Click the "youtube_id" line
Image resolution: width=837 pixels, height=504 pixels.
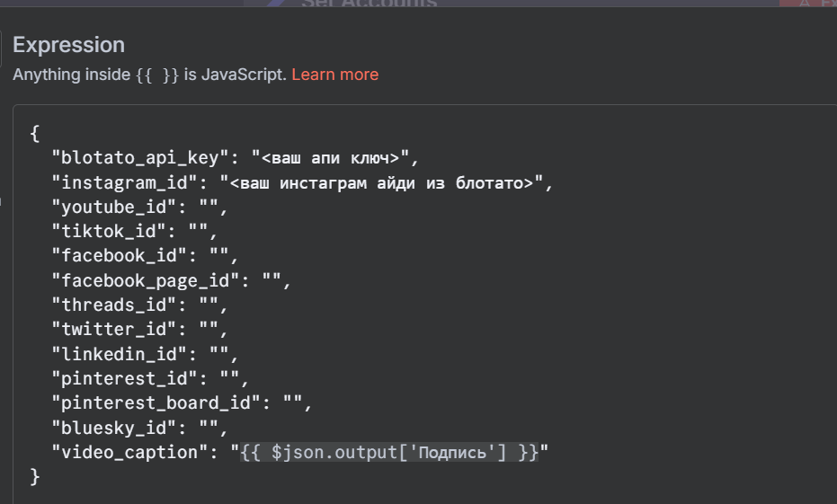(140, 207)
